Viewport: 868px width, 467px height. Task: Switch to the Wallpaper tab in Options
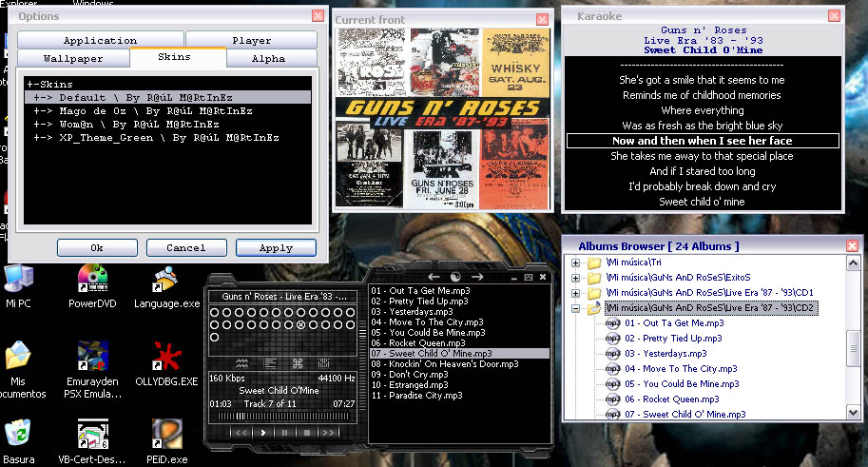pyautogui.click(x=73, y=59)
